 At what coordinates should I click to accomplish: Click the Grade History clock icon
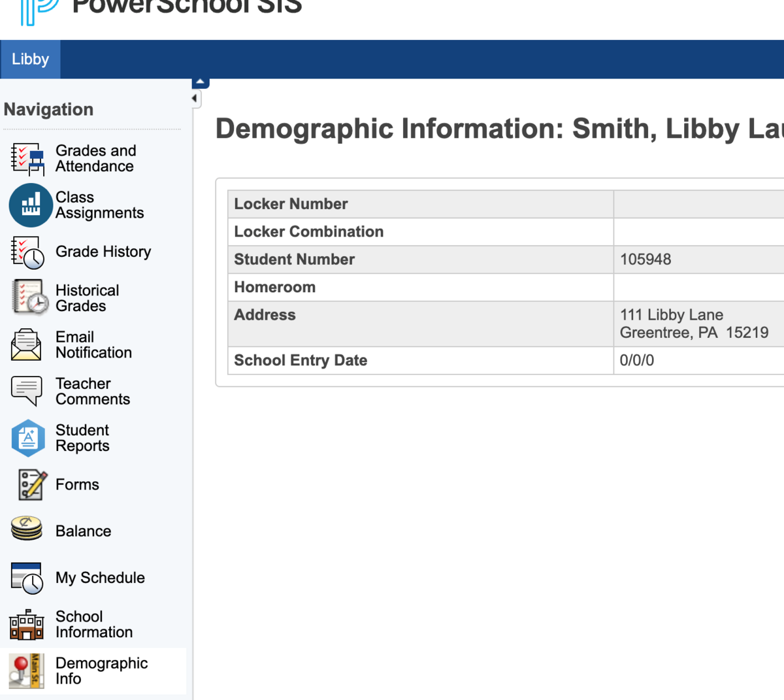27,252
